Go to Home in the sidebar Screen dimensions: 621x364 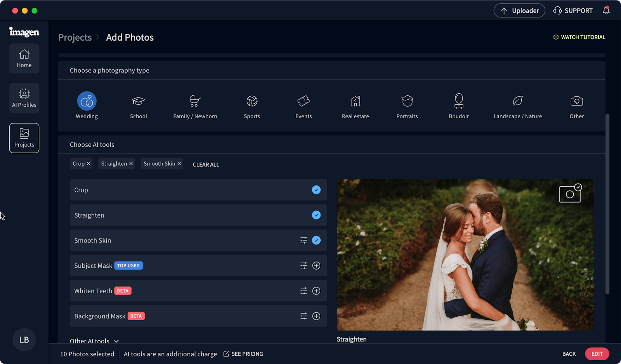tap(24, 58)
